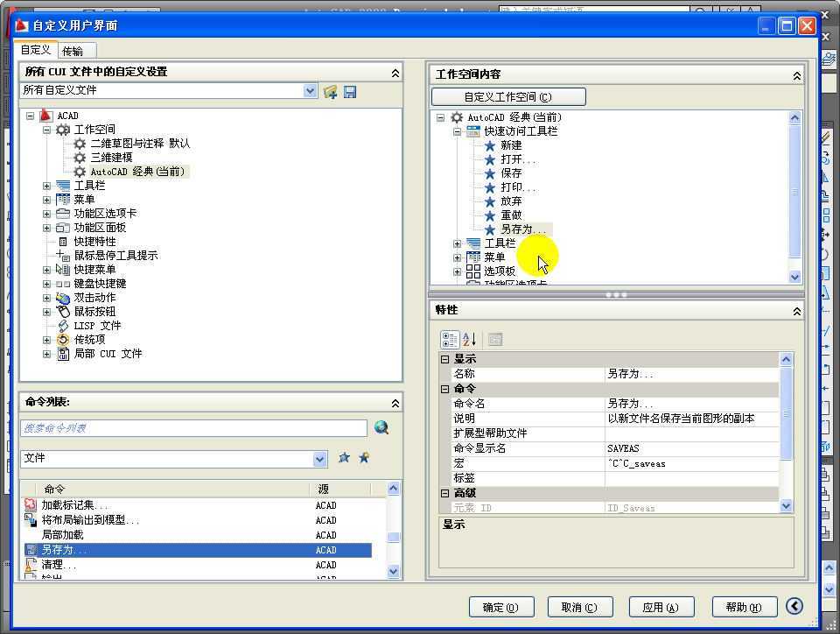The height and width of the screenshot is (634, 840).
Task: Click the 命令 column header
Action: pos(172,489)
